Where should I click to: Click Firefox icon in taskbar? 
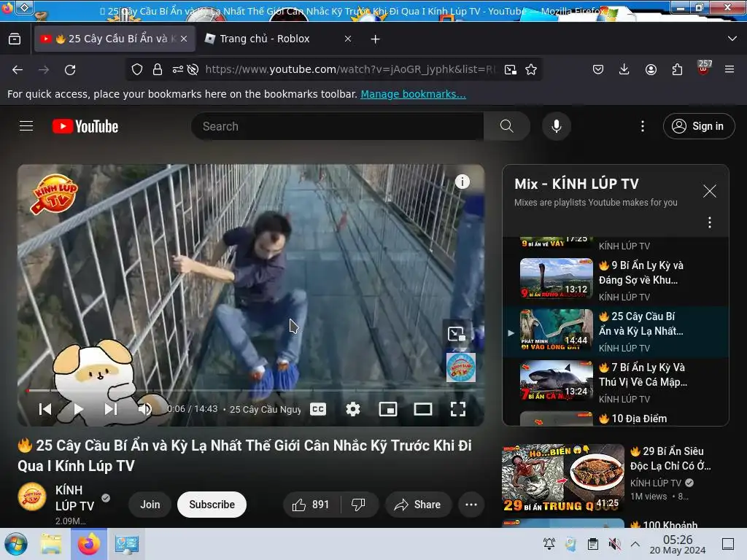point(89,544)
